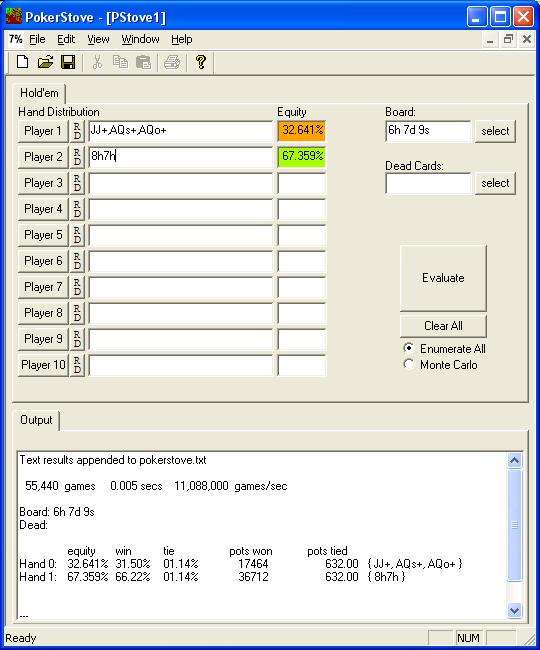
Task: Select the Enumerate All radio button
Action: point(409,348)
